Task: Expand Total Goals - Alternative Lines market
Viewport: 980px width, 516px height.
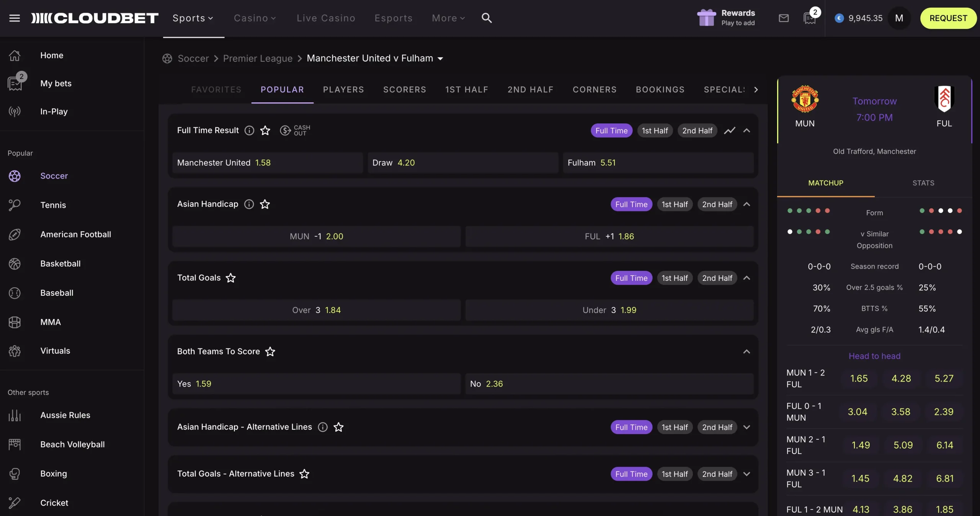Action: point(746,474)
